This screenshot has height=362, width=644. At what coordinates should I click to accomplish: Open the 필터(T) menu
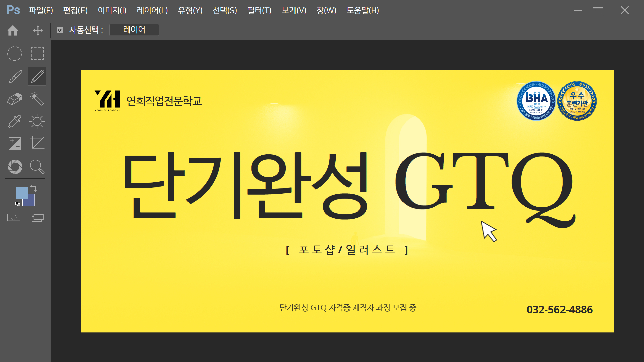coord(259,10)
